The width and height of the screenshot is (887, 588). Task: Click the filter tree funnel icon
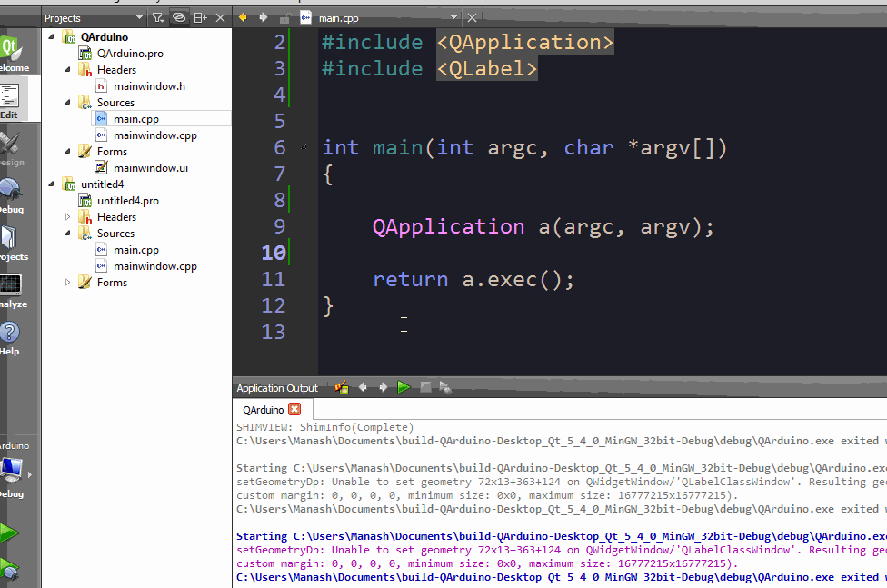click(x=158, y=17)
